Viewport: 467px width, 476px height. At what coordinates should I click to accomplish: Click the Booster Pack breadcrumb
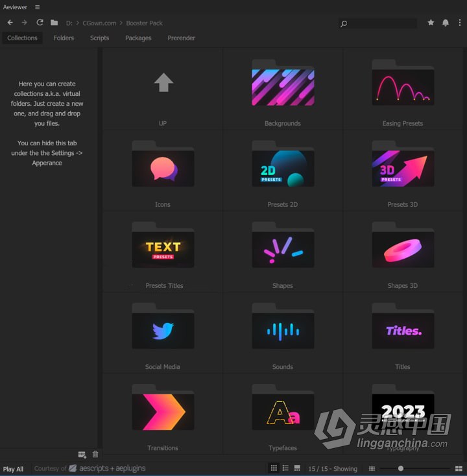(x=144, y=23)
